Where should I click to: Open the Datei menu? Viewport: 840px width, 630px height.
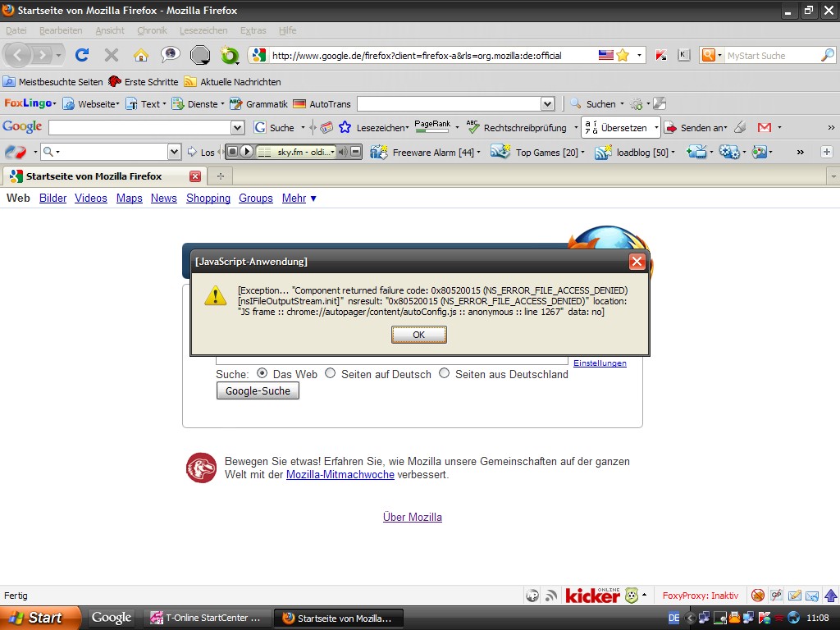pyautogui.click(x=16, y=30)
